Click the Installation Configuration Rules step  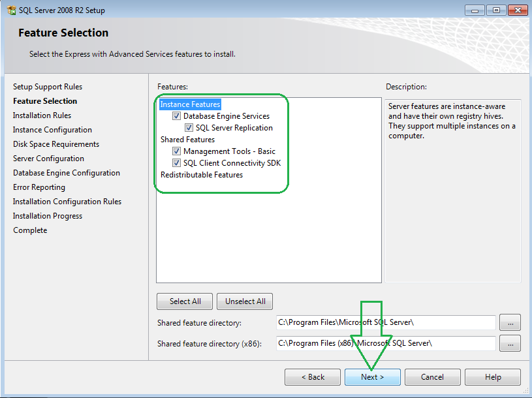(x=67, y=202)
